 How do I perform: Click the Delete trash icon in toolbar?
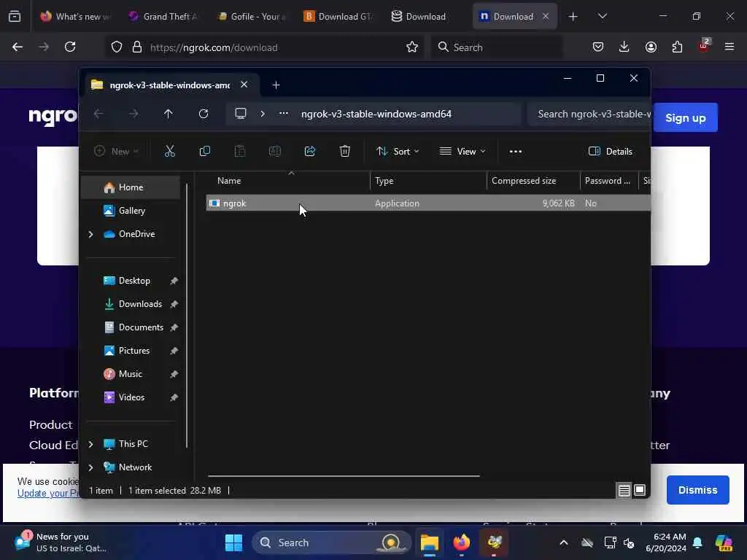click(345, 152)
